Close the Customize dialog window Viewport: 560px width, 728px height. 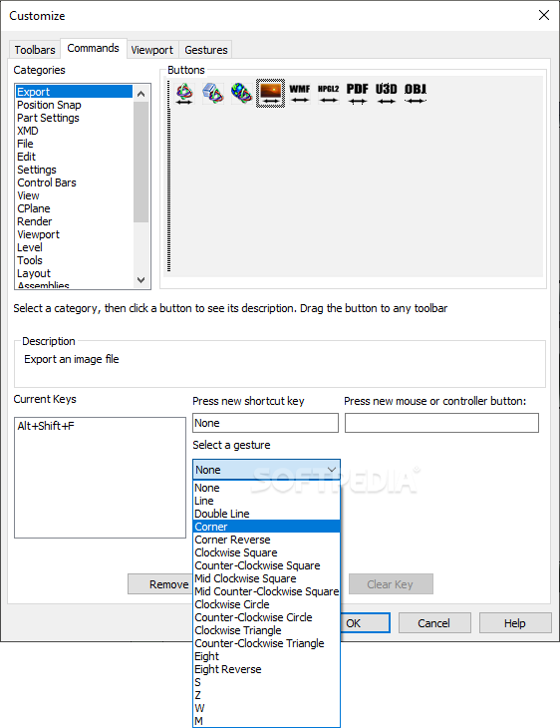coord(544,15)
